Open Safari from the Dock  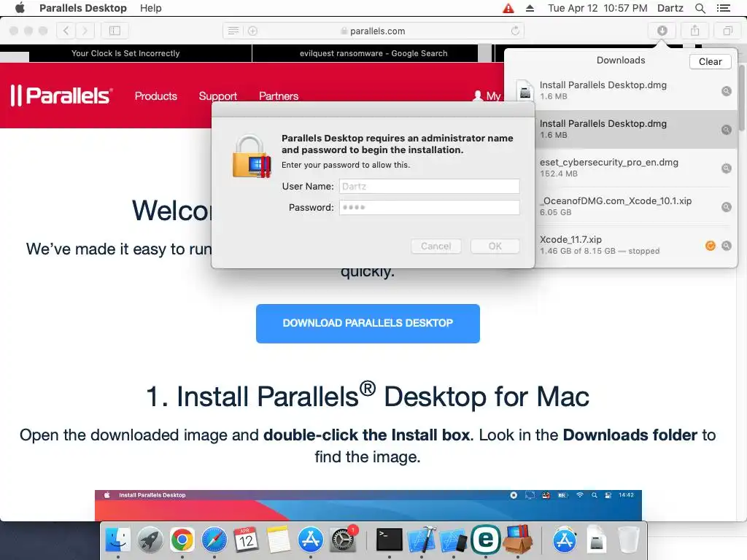click(214, 540)
